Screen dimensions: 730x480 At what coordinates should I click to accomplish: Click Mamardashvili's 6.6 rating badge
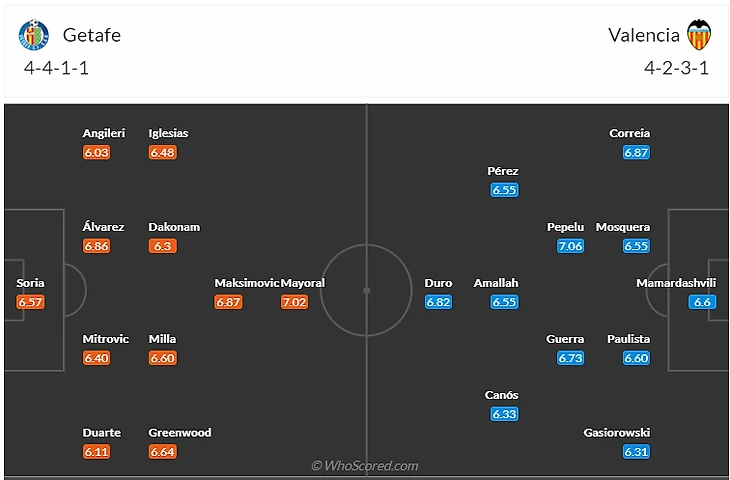click(702, 302)
